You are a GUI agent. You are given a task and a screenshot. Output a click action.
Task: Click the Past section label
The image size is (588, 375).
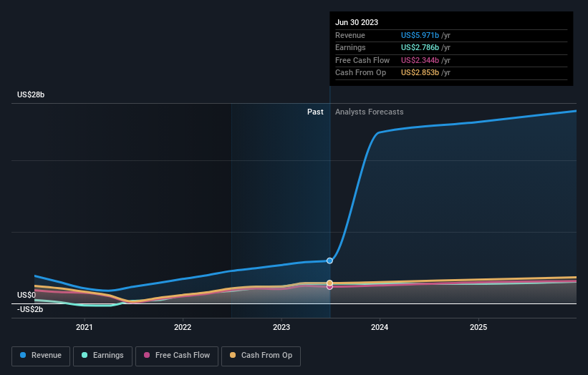315,112
